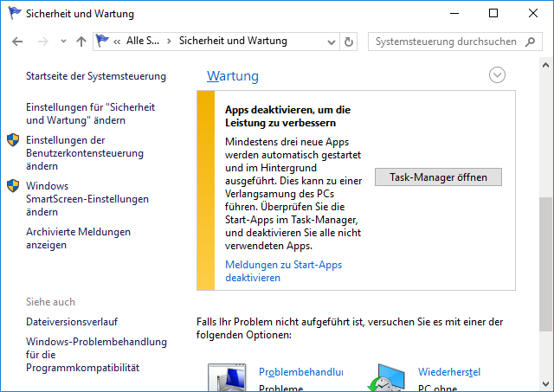Go up one folder level
The width and height of the screenshot is (554, 392).
coord(81,42)
